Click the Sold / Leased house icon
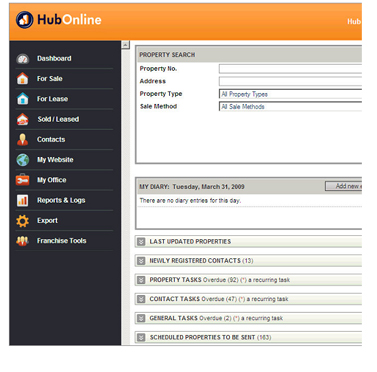 23,119
